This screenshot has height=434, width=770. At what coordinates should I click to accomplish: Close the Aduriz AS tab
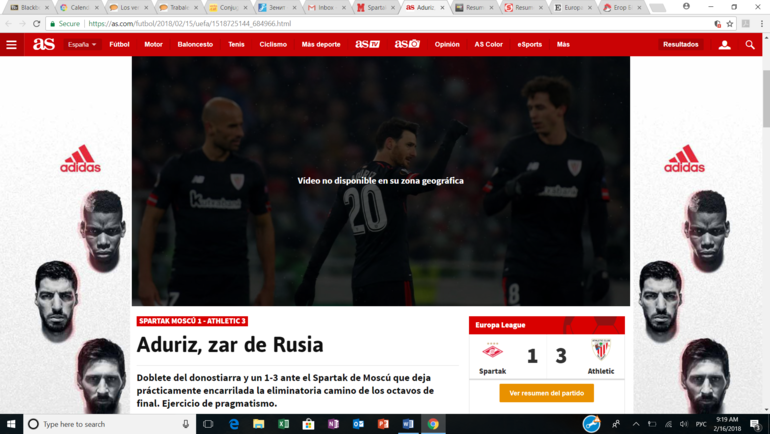[442, 7]
